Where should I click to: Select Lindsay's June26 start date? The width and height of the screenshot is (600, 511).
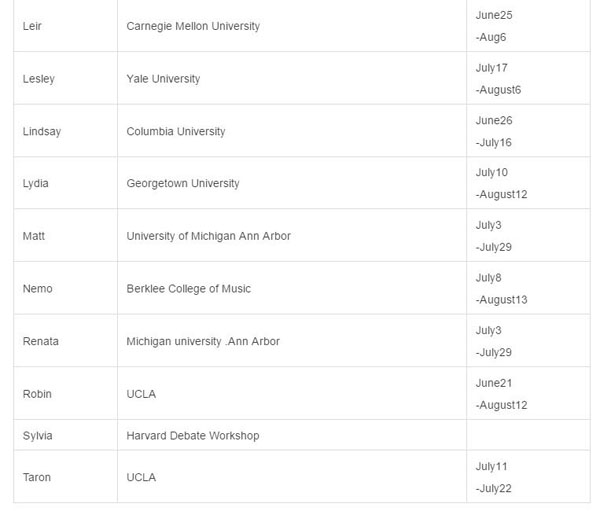pyautogui.click(x=494, y=120)
